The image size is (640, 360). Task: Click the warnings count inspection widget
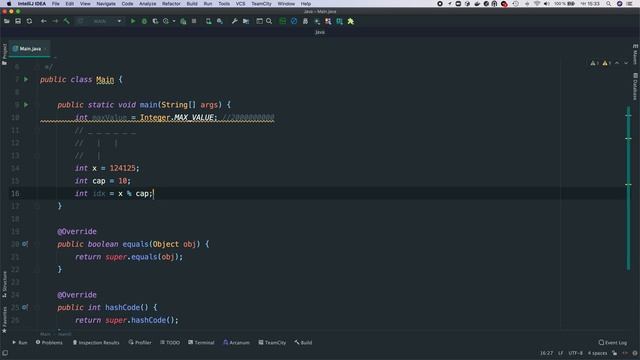point(600,63)
